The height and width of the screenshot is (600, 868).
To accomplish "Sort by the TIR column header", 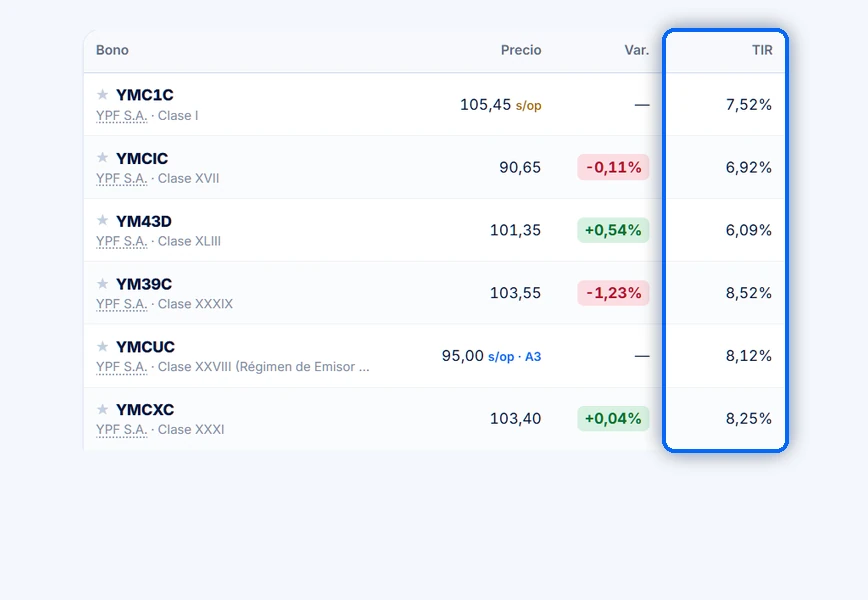I will (x=762, y=50).
